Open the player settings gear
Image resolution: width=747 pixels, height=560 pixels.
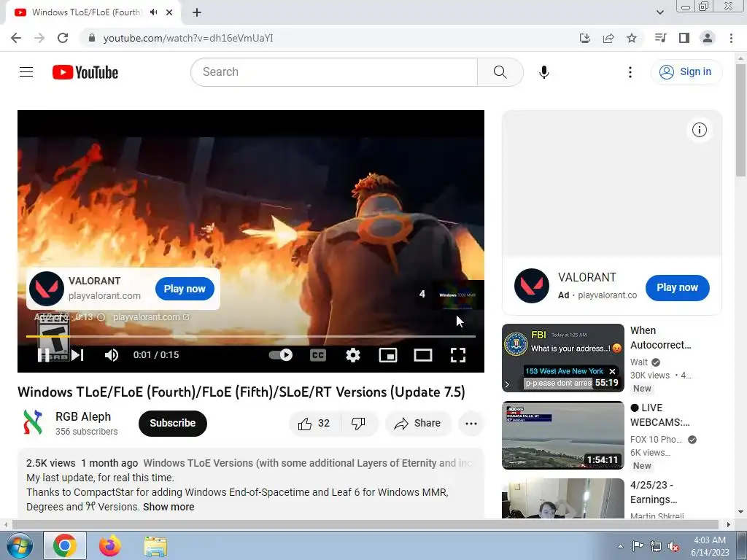click(x=352, y=355)
